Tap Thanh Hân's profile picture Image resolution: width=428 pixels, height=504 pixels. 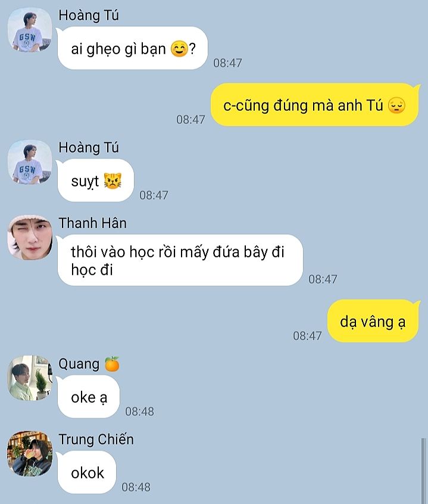(30, 238)
